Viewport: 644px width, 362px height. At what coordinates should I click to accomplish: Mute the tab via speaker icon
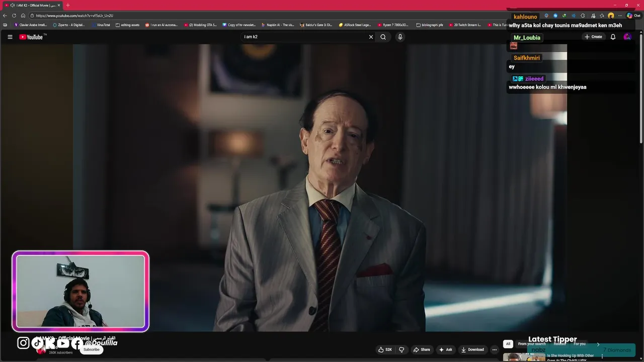point(12,5)
